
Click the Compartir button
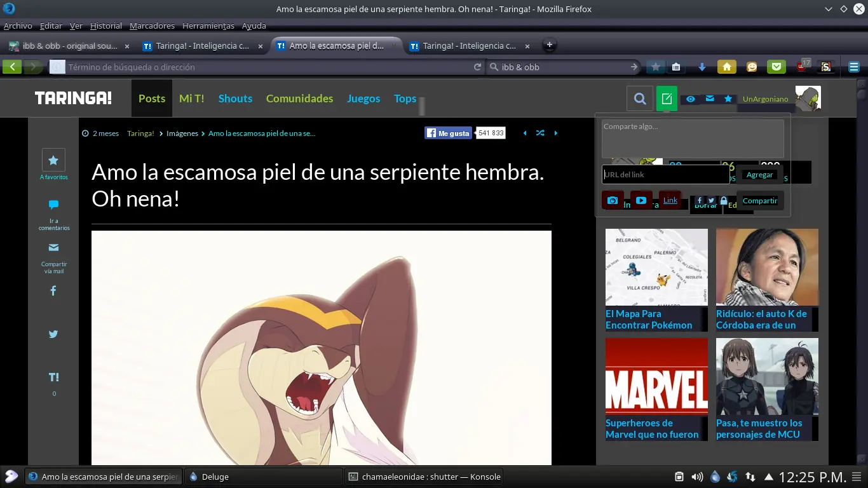pyautogui.click(x=760, y=200)
